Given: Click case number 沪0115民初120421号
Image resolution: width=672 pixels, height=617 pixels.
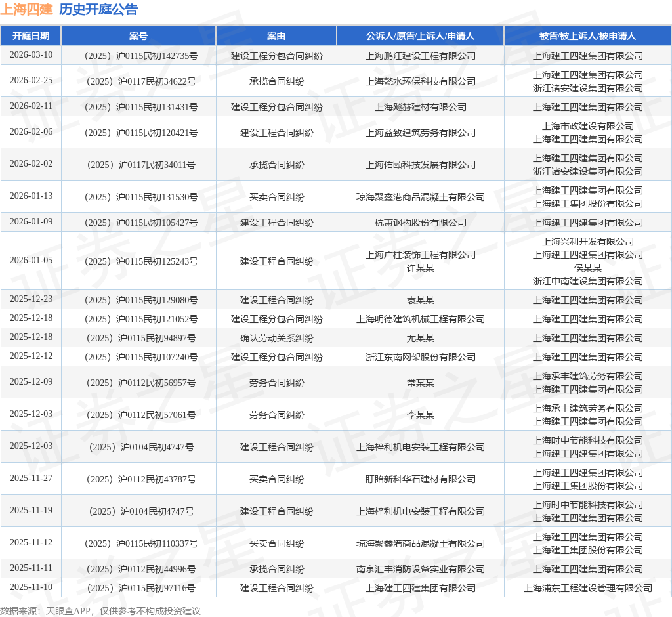Looking at the screenshot, I should click(142, 133).
